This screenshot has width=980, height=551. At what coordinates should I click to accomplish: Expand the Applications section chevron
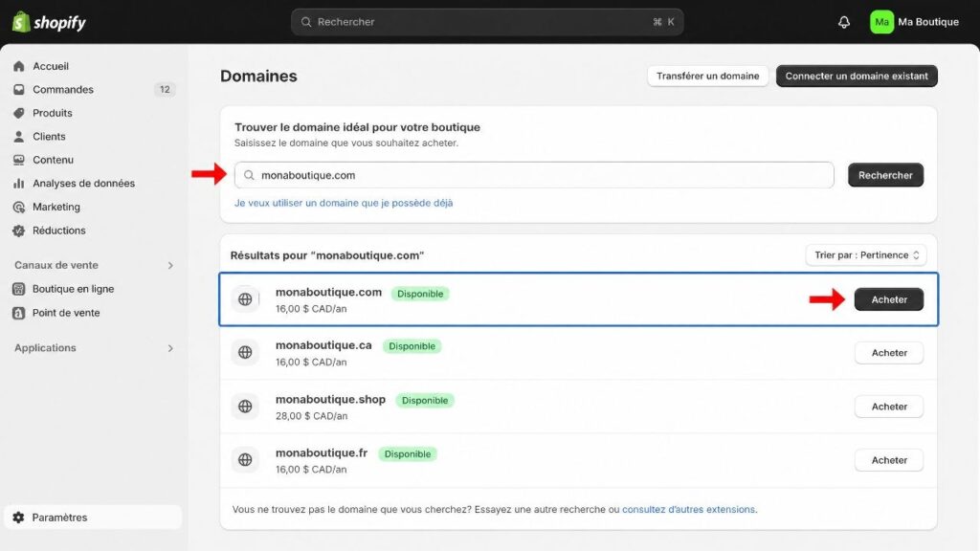[x=170, y=348]
